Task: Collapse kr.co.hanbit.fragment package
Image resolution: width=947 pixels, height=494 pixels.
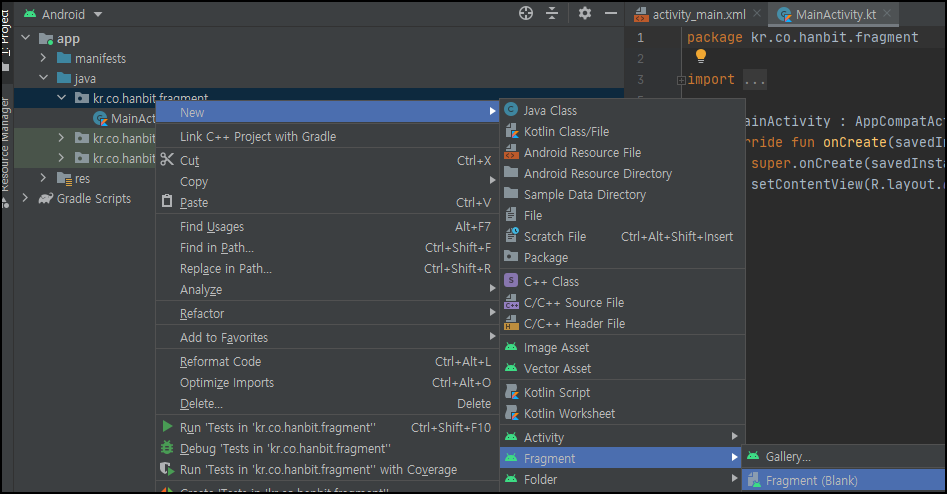Action: point(62,97)
